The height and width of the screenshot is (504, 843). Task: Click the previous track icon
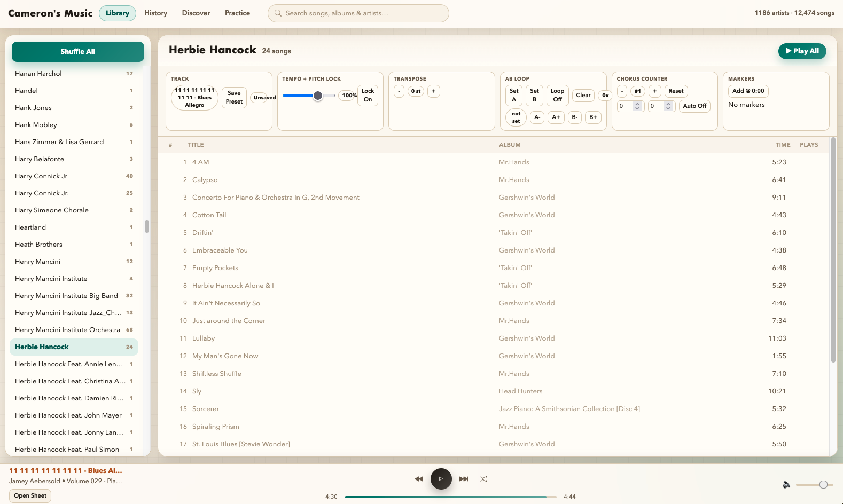point(419,479)
